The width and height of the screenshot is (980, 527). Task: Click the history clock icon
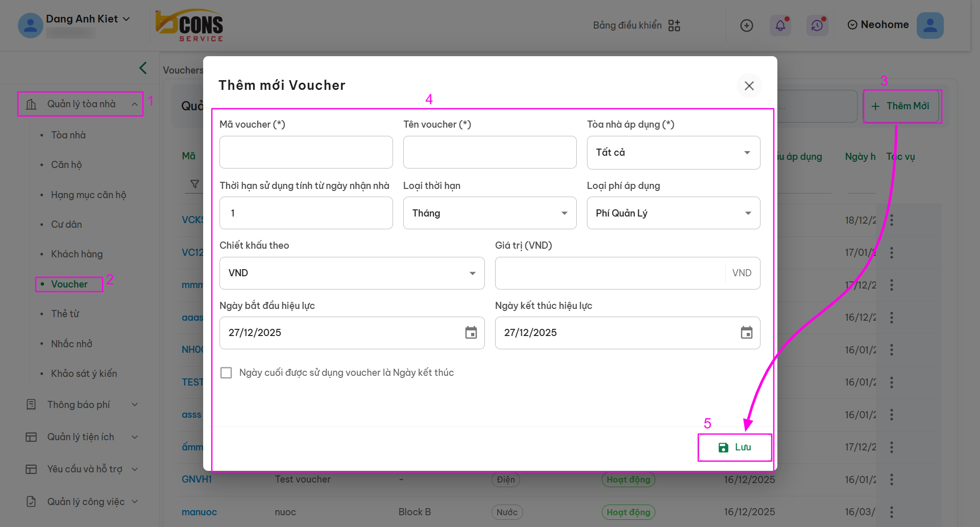pyautogui.click(x=817, y=26)
